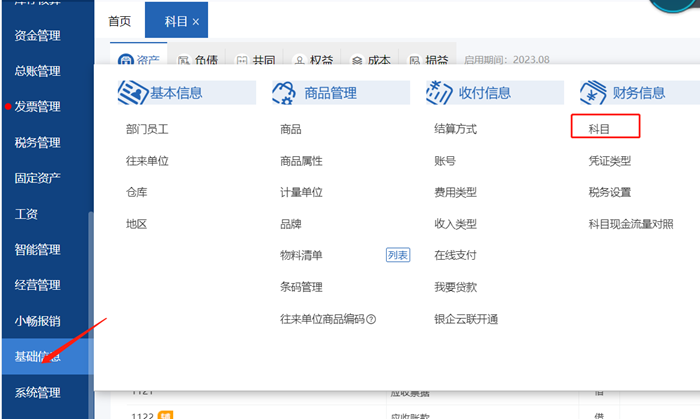Click the 收付信息 header icon
The width and height of the screenshot is (700, 419).
pos(439,93)
